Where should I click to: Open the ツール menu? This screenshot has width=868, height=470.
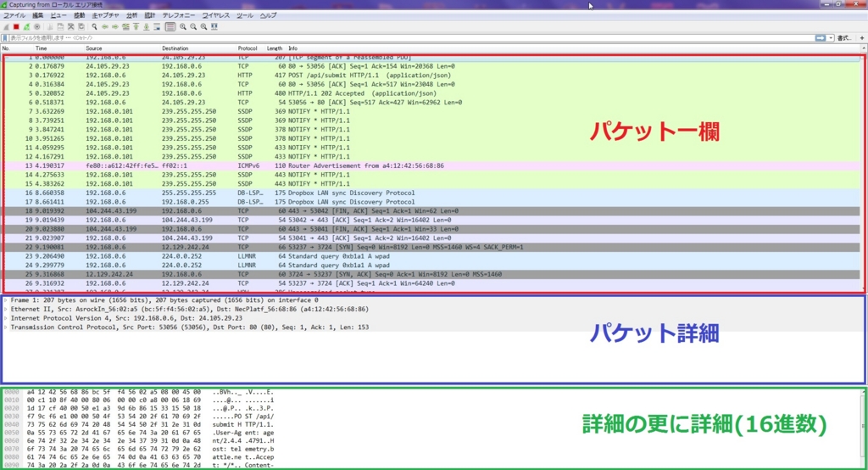point(245,15)
